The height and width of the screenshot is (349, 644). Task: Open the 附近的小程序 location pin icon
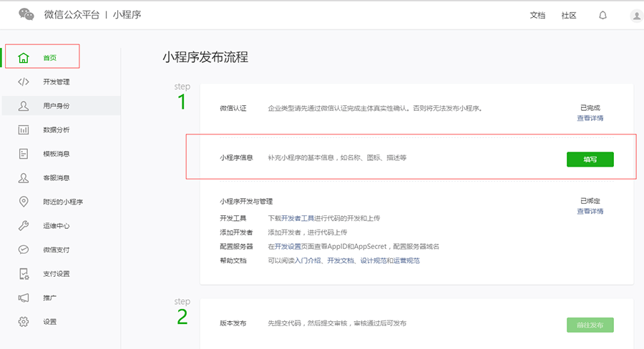coord(24,202)
